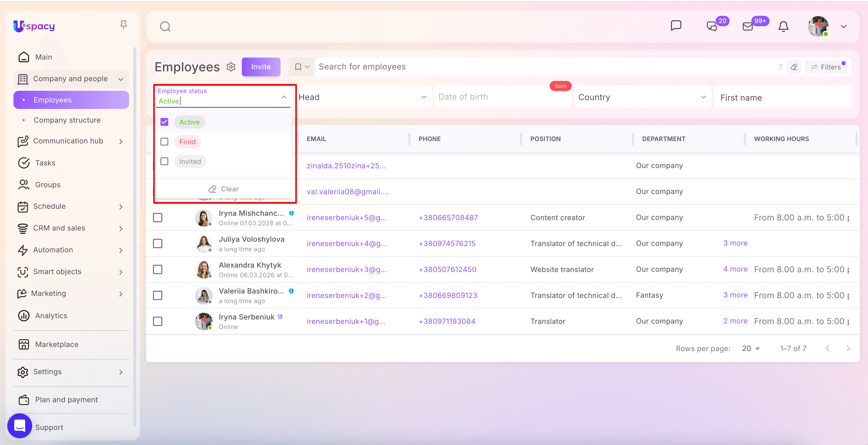868x445 pixels.
Task: Toggle the Filters panel button
Action: [825, 67]
